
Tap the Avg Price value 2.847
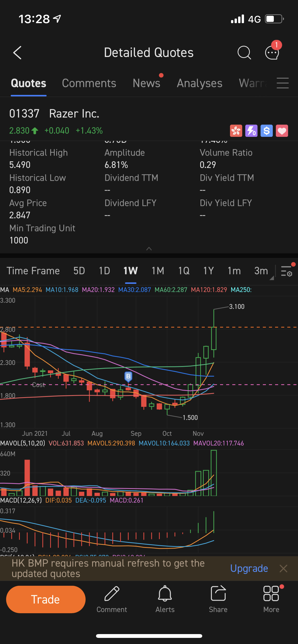(x=20, y=215)
